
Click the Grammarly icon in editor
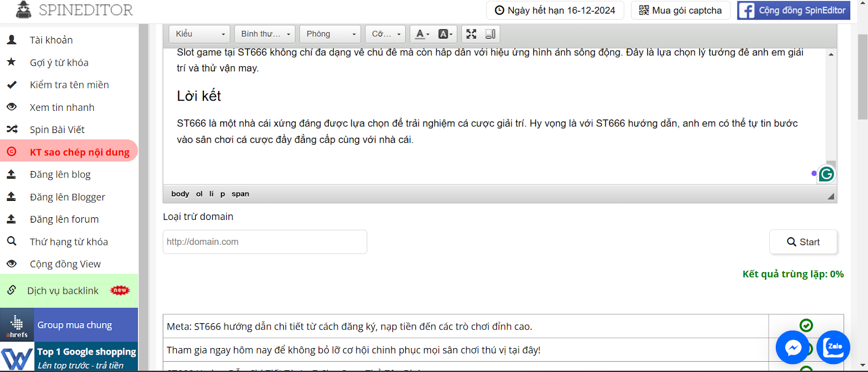tap(826, 174)
